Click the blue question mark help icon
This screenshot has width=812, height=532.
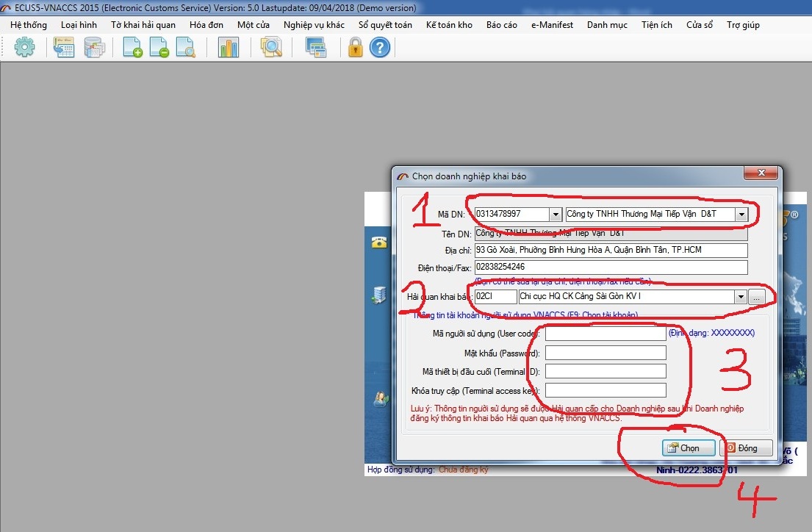[379, 48]
